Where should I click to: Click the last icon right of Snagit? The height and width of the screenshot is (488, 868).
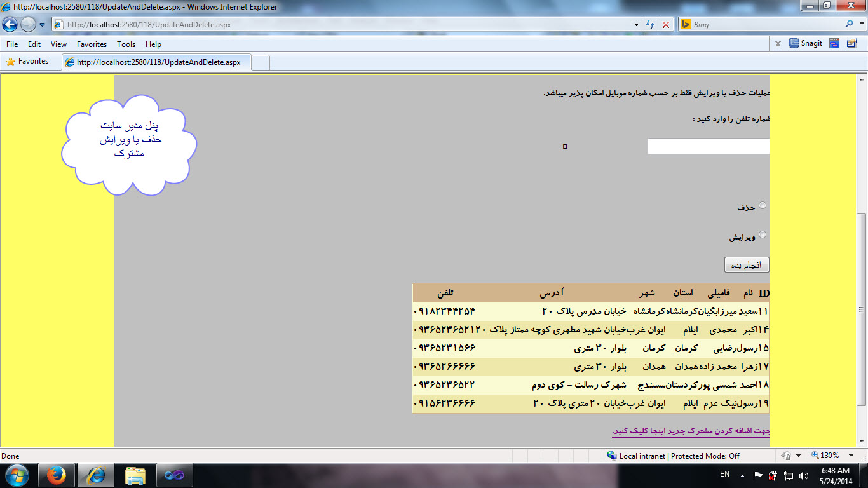851,44
